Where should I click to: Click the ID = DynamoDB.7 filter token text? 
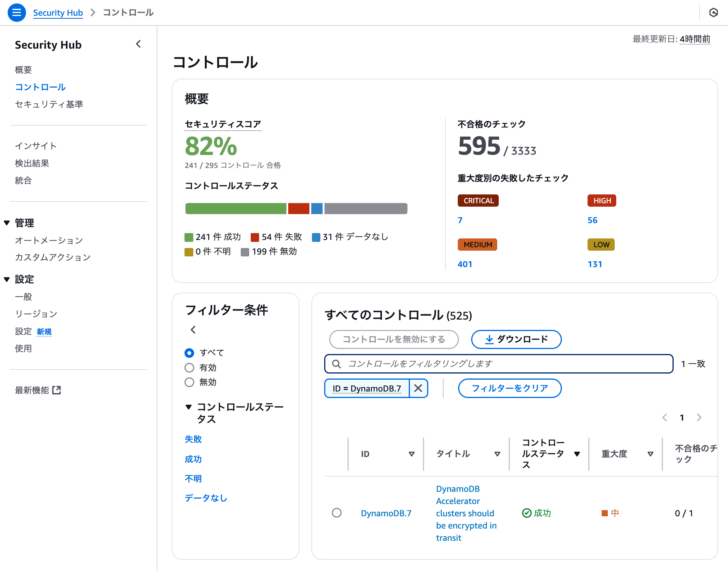(367, 388)
